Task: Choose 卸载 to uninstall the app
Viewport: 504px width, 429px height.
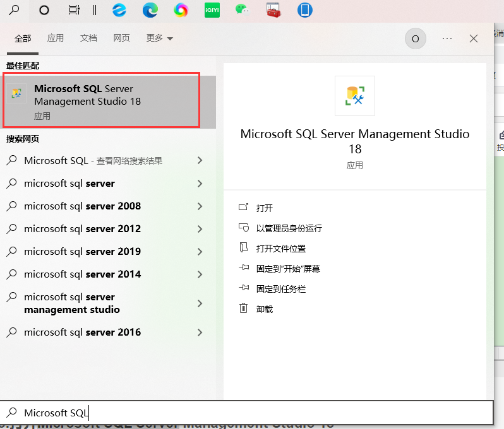Action: (x=264, y=309)
